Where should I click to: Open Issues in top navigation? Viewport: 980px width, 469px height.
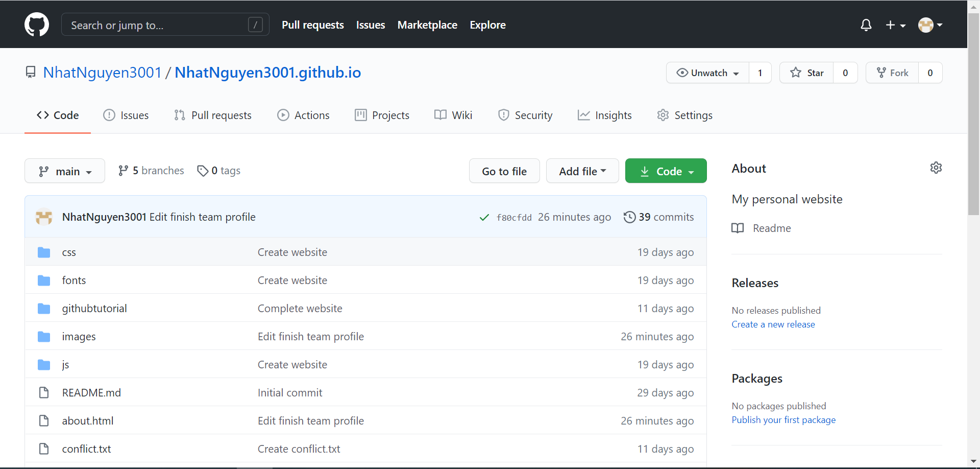(371, 25)
